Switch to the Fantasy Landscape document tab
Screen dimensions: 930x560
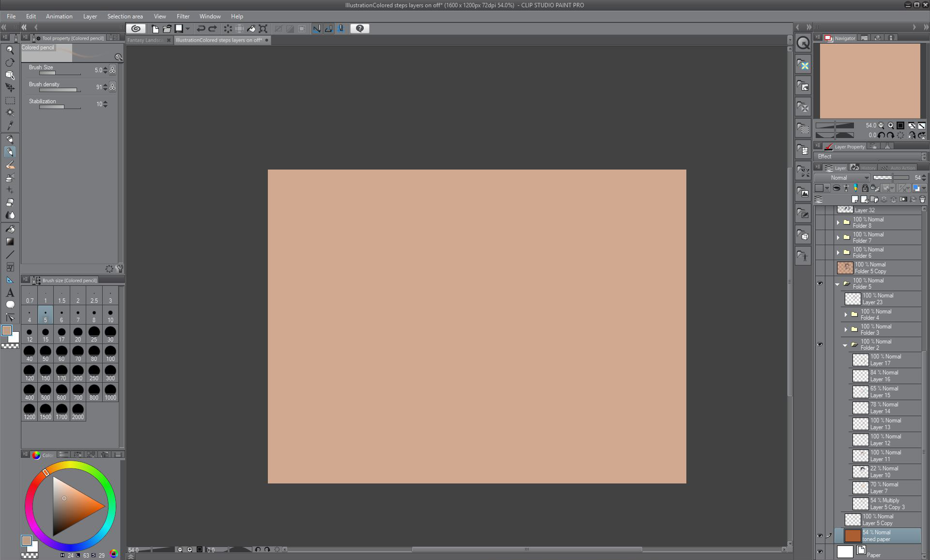[145, 40]
